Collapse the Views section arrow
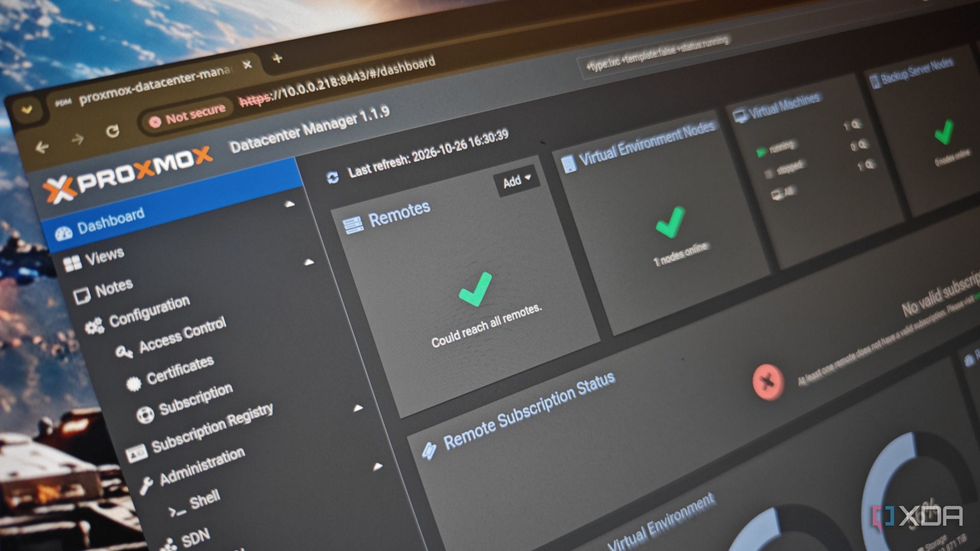This screenshot has height=551, width=980. click(289, 205)
